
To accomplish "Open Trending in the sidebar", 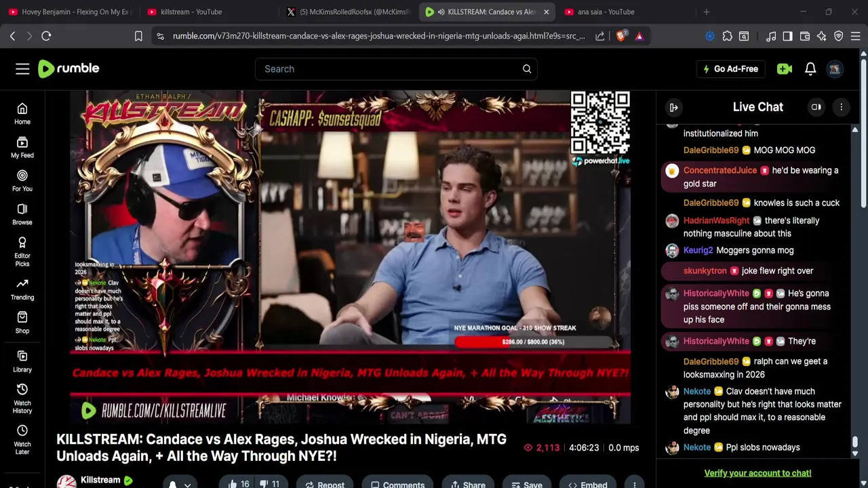I will [22, 289].
